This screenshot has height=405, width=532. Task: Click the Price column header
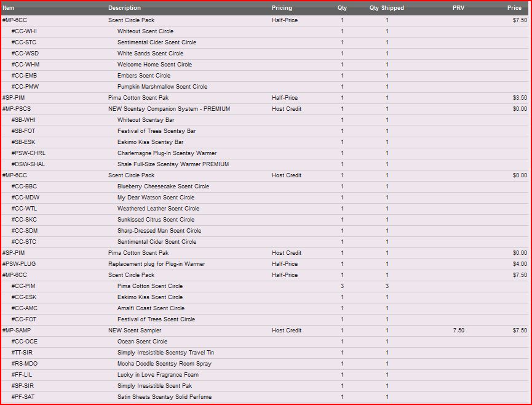[514, 8]
